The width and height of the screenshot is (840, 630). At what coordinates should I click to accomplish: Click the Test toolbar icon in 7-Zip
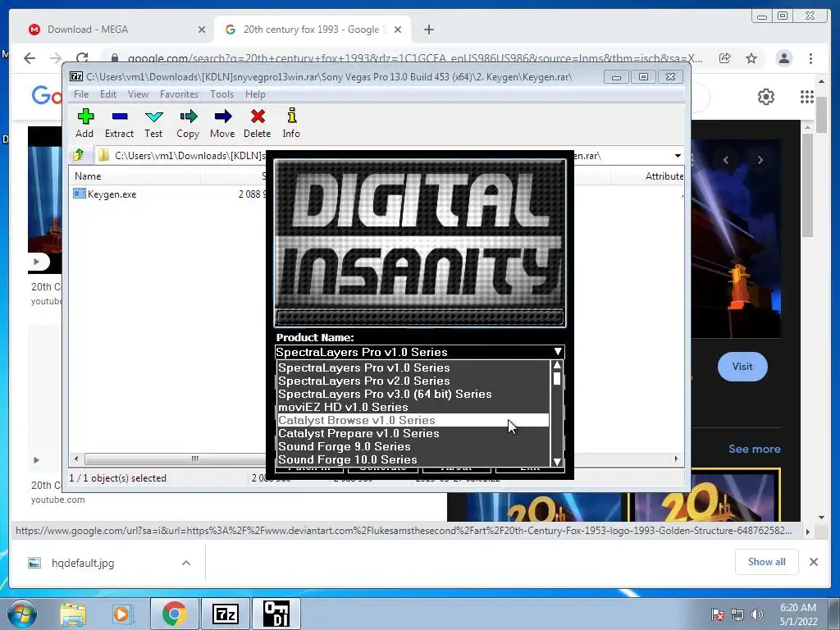153,123
